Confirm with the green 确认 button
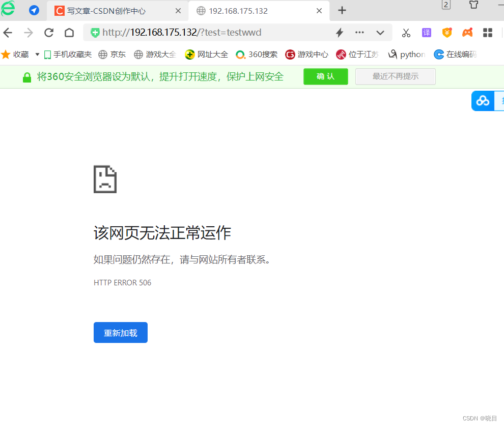This screenshot has height=426, width=504. [x=325, y=76]
